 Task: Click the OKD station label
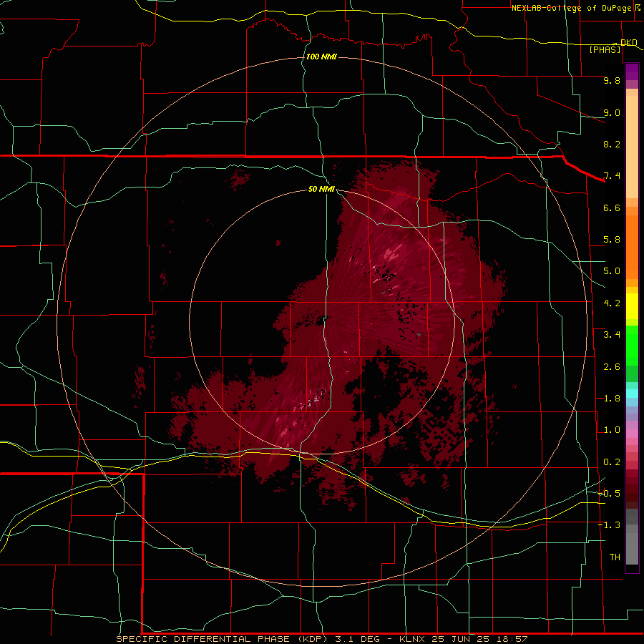click(x=628, y=42)
